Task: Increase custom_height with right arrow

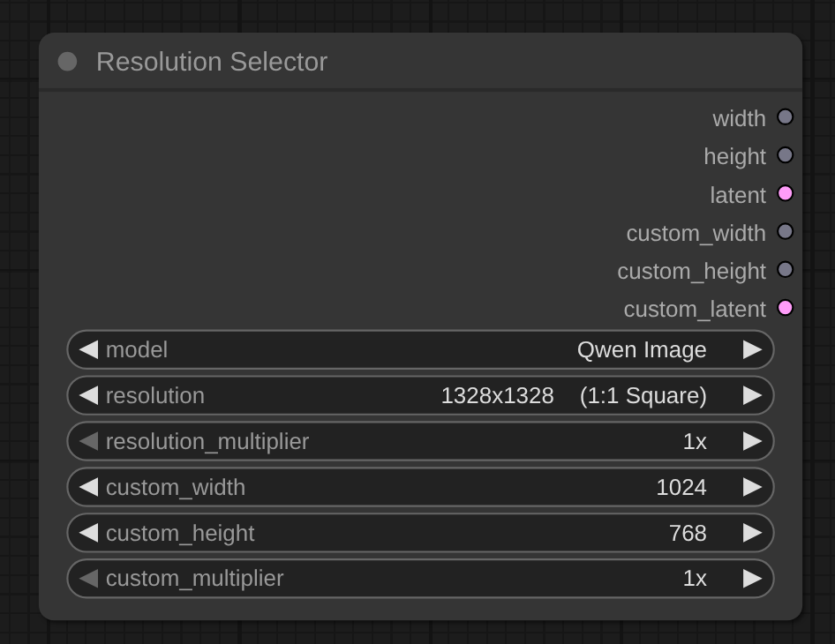Action: coord(752,533)
